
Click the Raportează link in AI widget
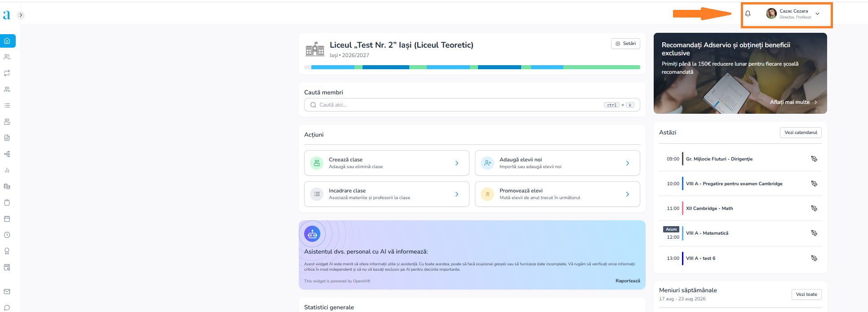click(x=628, y=281)
